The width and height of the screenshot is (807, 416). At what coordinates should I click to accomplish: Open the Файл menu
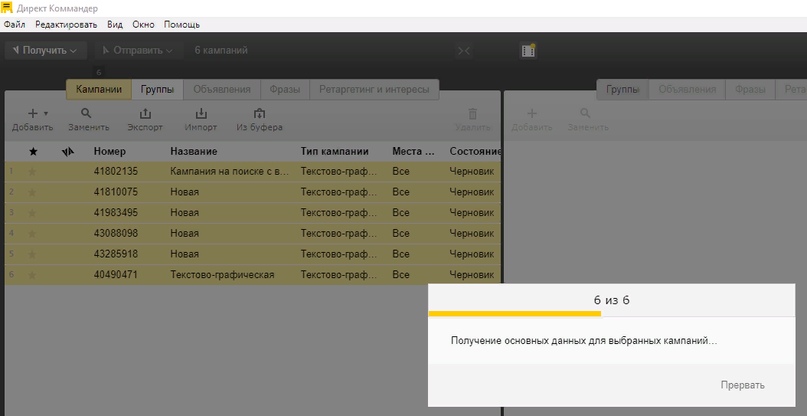click(14, 25)
